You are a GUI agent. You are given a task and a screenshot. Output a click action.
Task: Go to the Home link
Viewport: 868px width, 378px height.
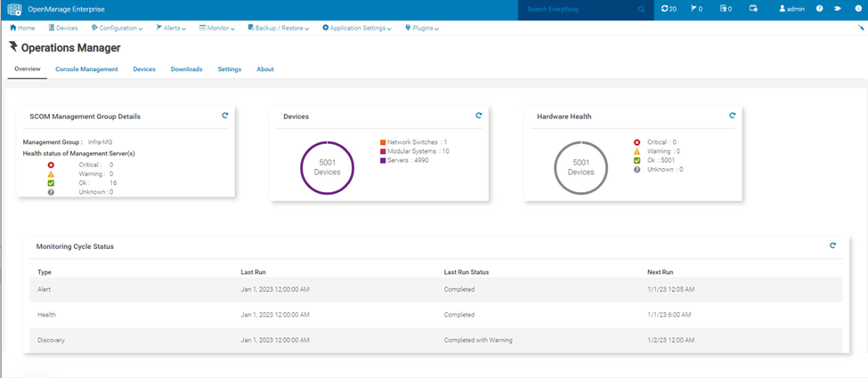coord(22,28)
